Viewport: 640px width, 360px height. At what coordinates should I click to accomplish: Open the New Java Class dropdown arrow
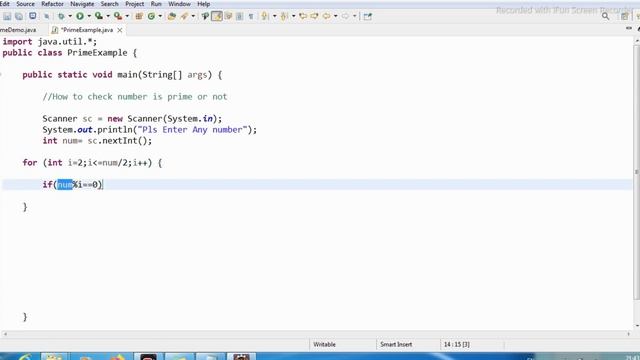click(x=160, y=16)
